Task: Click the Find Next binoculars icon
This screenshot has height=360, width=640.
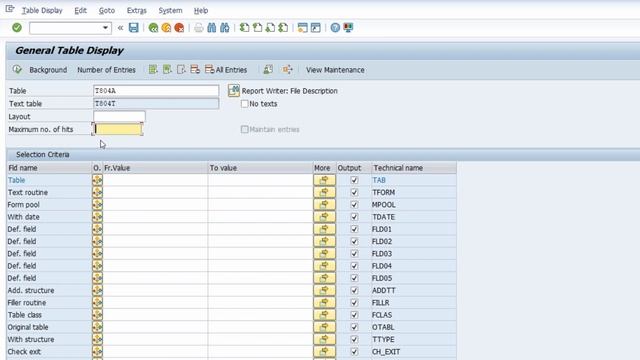Action: tap(224, 28)
